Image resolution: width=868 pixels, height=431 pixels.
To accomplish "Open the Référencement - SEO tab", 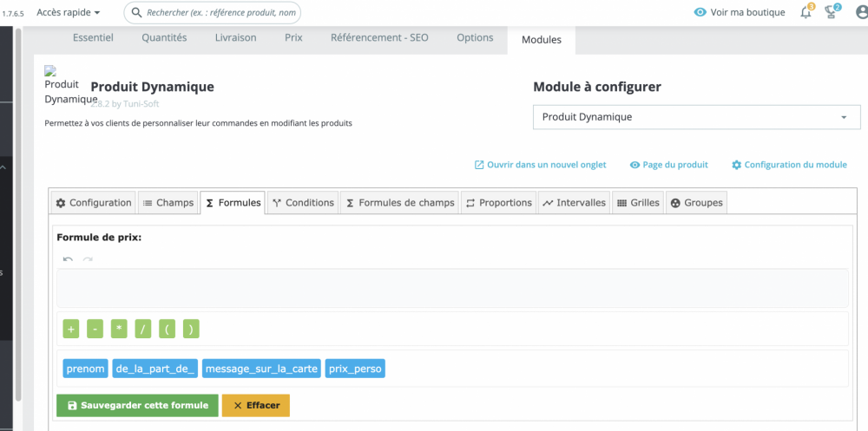I will coord(379,37).
